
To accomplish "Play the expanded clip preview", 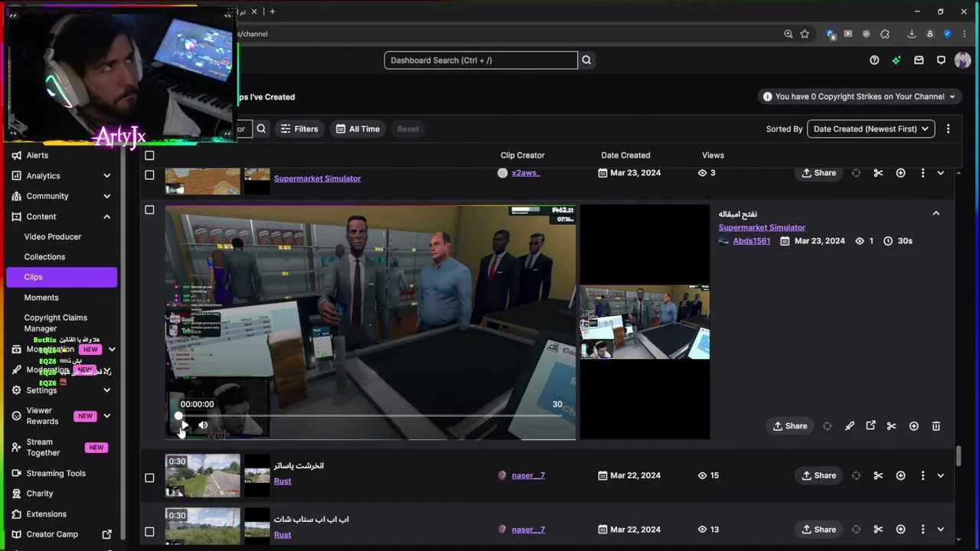I will tap(185, 425).
